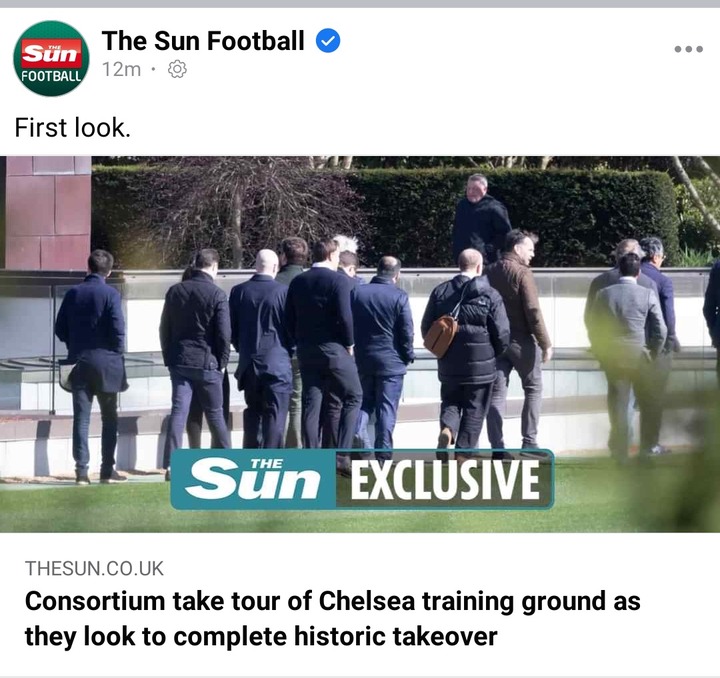Screen dimensions: 720x678
Task: Open the THESUN.CO.UK source domain
Action: pyautogui.click(x=94, y=568)
